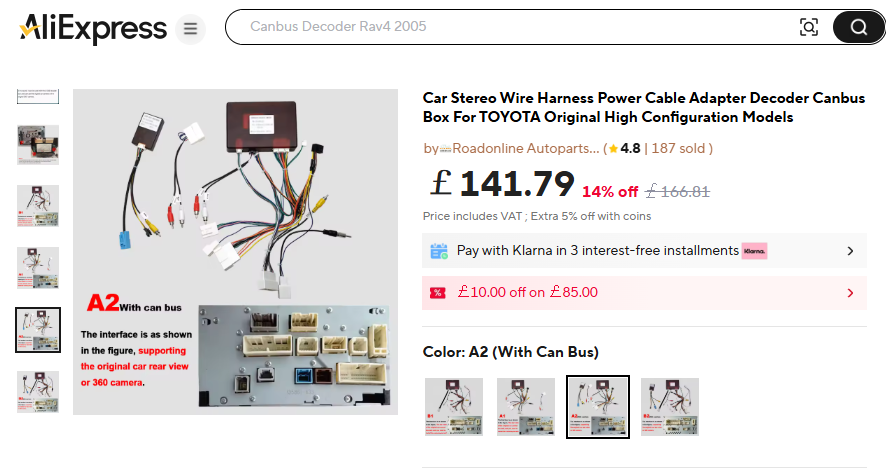Viewport: 886px width, 468px height.
Task: Open the AliExpress home logo
Action: (93, 28)
